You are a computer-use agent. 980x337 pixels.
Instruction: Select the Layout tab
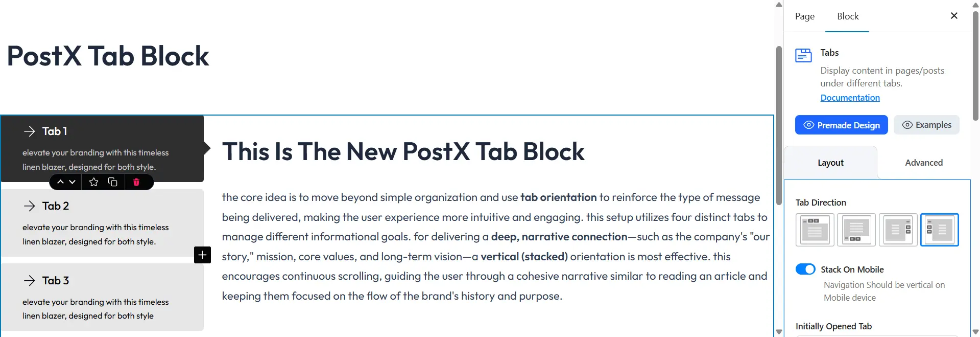coord(830,162)
